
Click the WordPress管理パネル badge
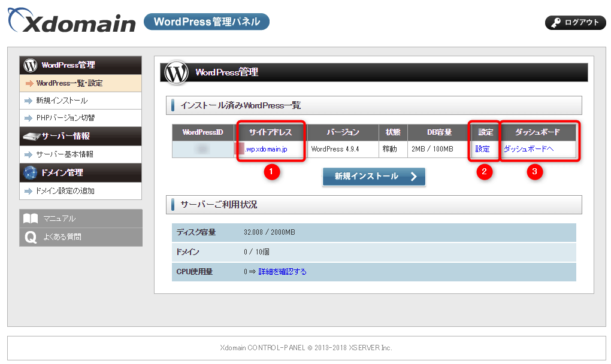pyautogui.click(x=207, y=22)
